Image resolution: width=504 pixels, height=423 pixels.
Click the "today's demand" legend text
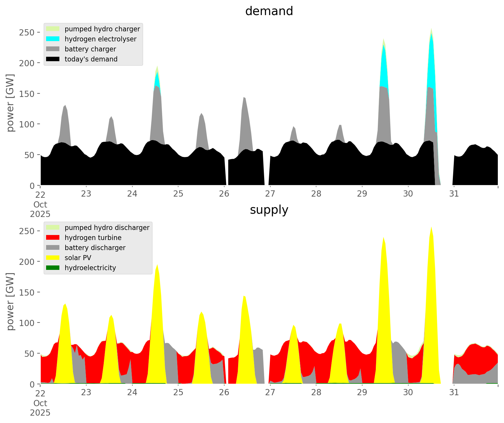(x=91, y=59)
